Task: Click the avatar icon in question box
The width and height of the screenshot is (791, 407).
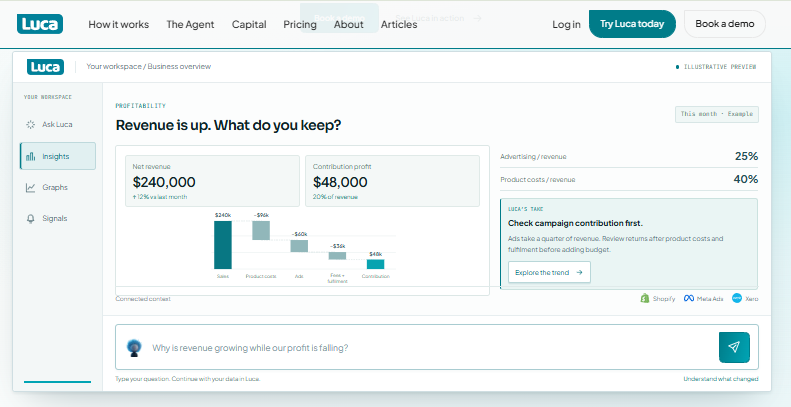Action: [x=134, y=347]
